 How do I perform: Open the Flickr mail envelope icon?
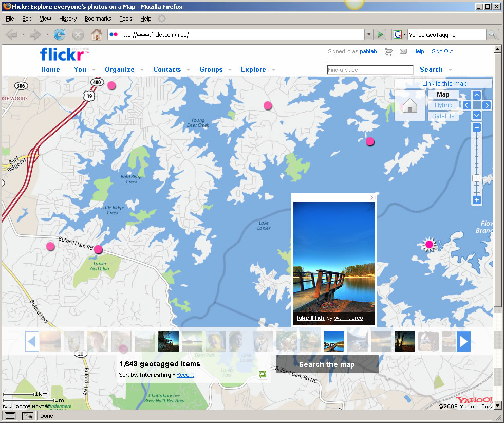coord(403,51)
